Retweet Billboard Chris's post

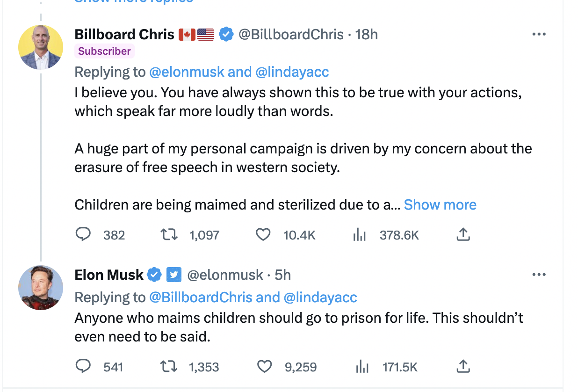(169, 234)
